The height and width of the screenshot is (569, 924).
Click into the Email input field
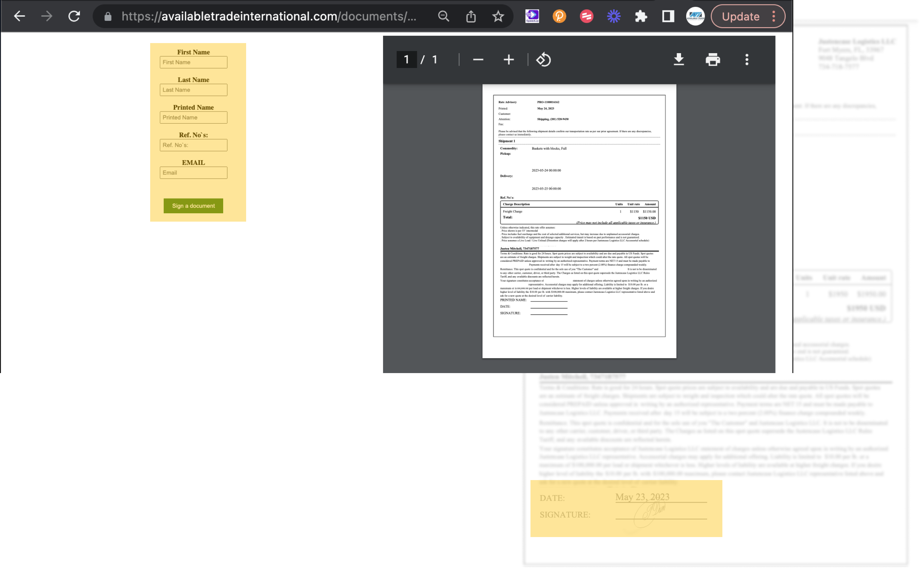click(193, 172)
